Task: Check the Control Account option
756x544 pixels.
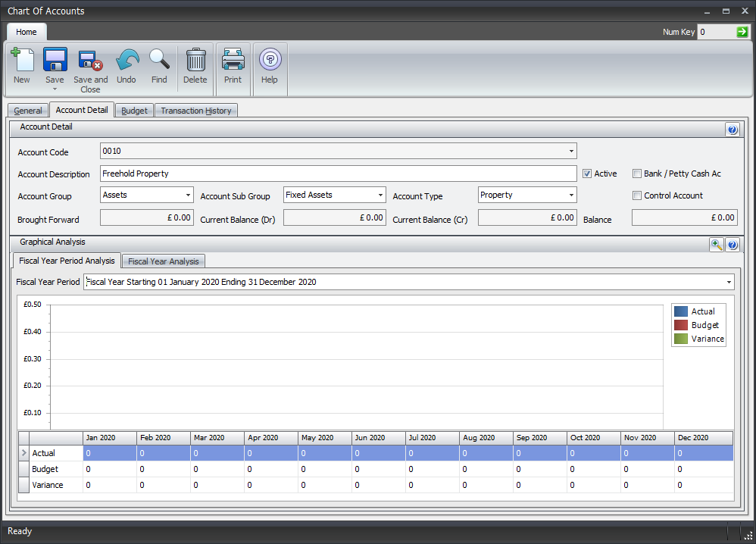Action: 637,195
